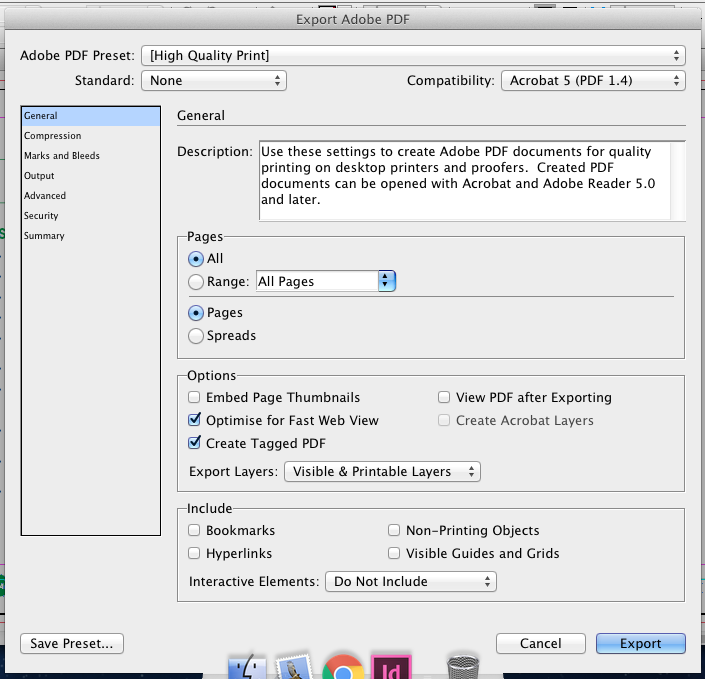This screenshot has height=679, width=705.
Task: Click the Save Preset button
Action: point(72,643)
